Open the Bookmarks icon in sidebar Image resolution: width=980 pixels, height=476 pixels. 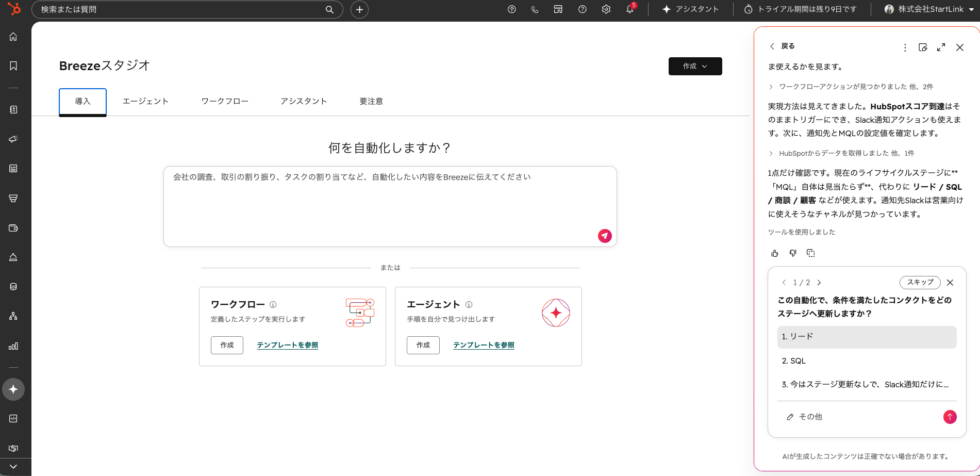[x=13, y=66]
